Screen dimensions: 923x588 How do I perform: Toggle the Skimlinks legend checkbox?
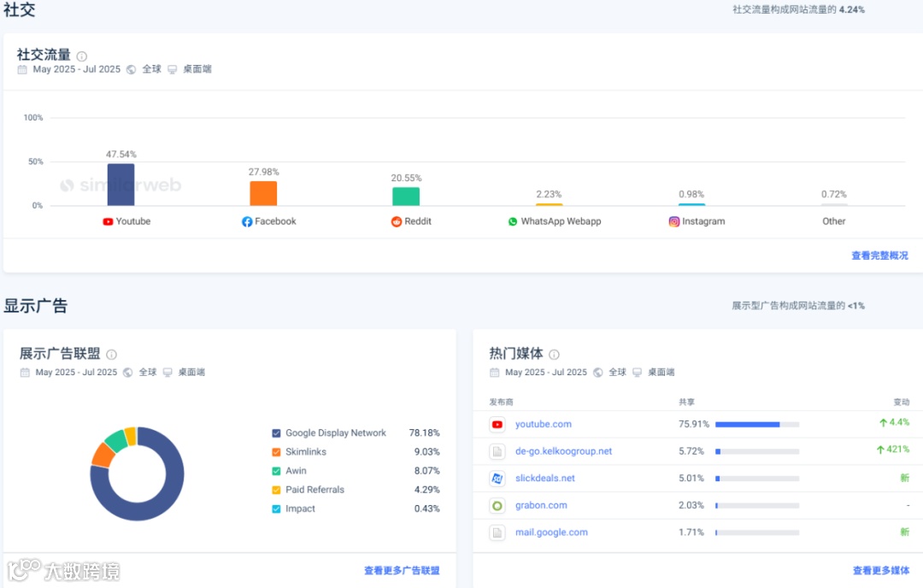tap(276, 452)
